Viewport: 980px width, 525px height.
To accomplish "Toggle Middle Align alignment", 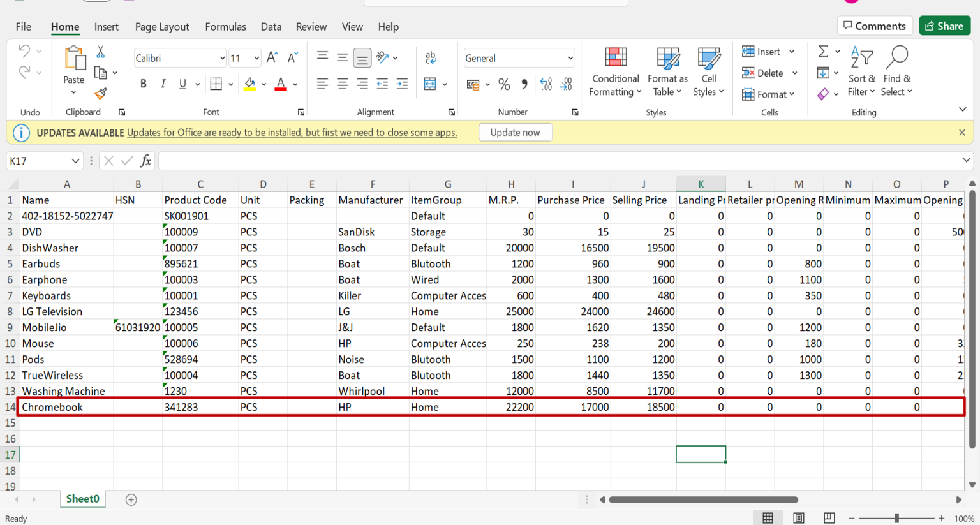I will tap(343, 57).
